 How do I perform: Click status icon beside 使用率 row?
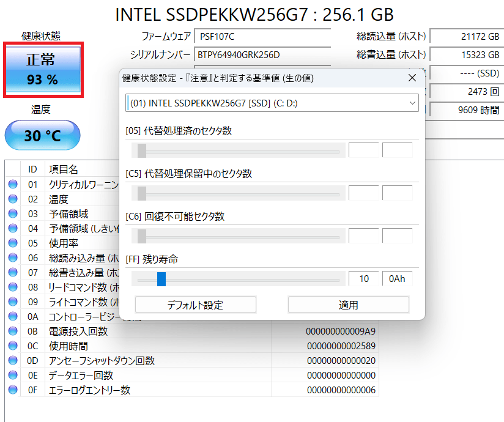pos(12,243)
